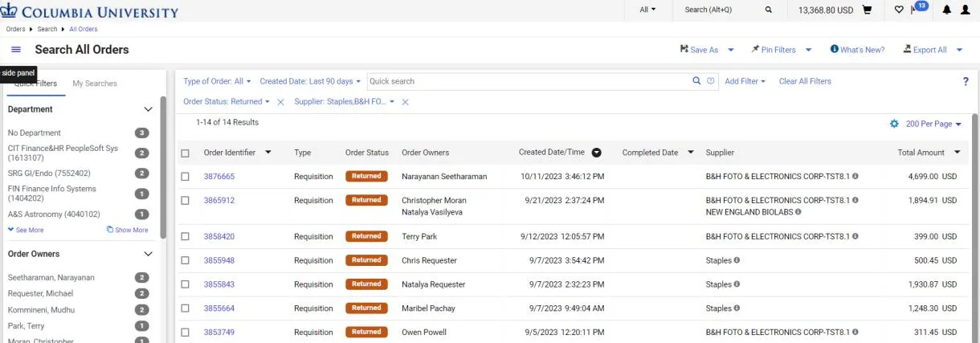
Task: Click the Save As icon
Action: pyautogui.click(x=684, y=49)
